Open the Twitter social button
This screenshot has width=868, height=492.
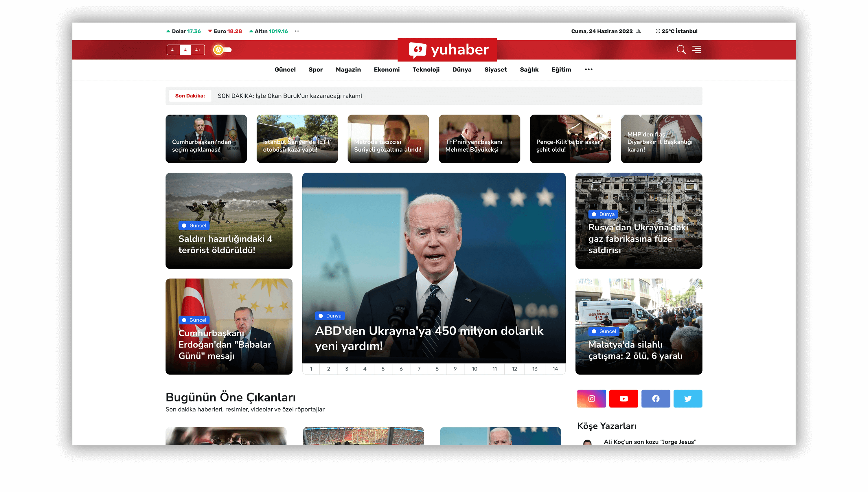pyautogui.click(x=688, y=399)
